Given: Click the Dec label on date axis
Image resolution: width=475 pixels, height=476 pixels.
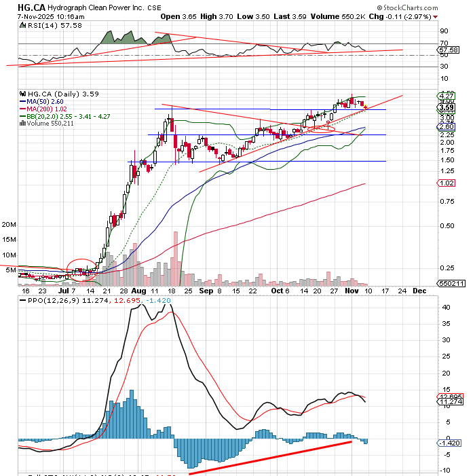Looking at the screenshot, I should pyautogui.click(x=419, y=291).
